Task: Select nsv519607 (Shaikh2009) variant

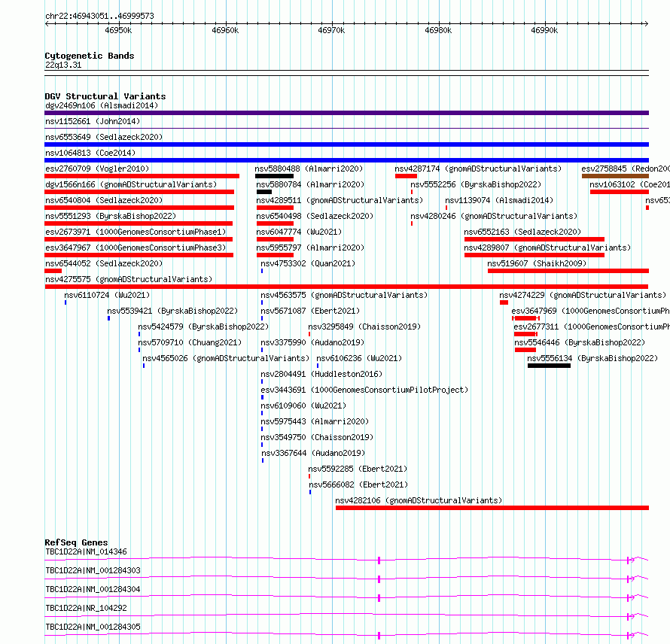Action: pos(537,263)
